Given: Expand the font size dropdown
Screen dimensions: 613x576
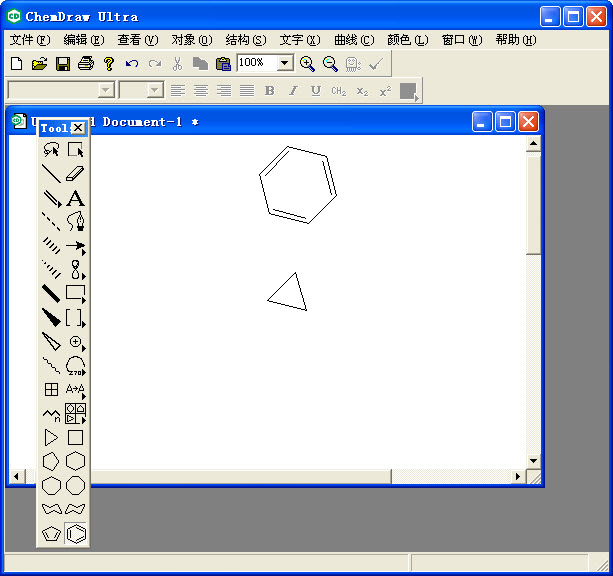Looking at the screenshot, I should pyautogui.click(x=155, y=90).
